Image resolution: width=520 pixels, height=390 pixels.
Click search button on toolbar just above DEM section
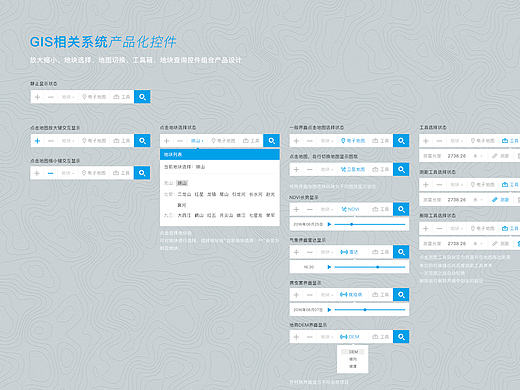401,295
